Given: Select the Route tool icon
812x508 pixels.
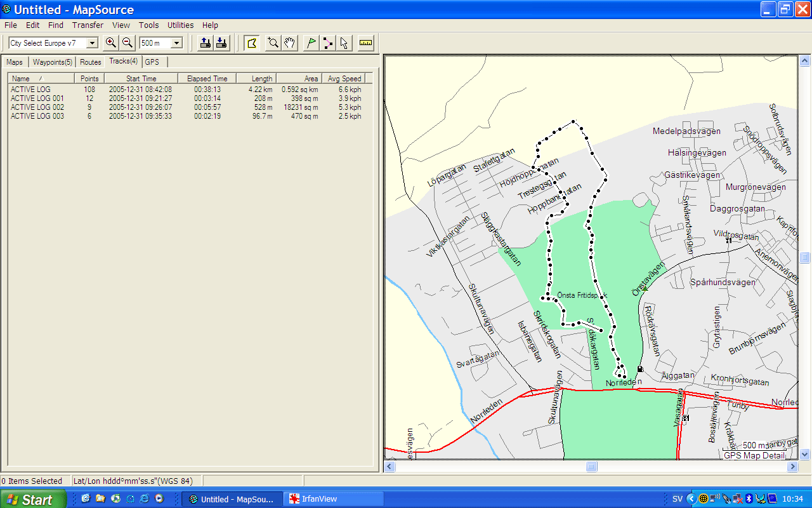Looking at the screenshot, I should coord(327,43).
